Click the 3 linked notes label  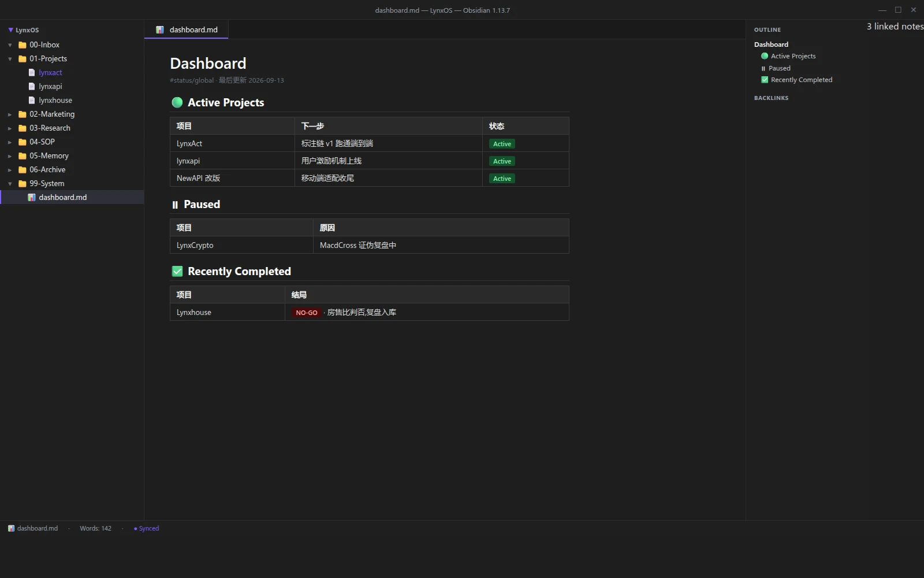[x=895, y=27]
